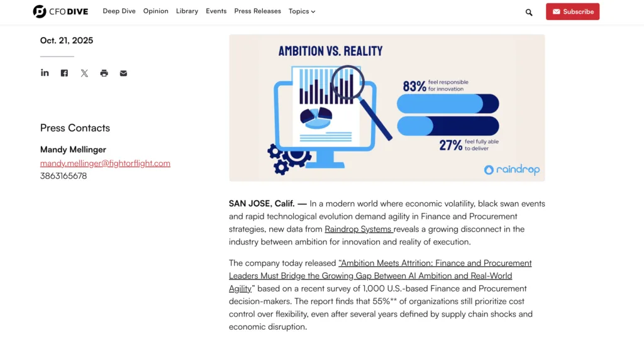This screenshot has width=644, height=343.
Task: Open the search magnifier icon
Action: pyautogui.click(x=529, y=12)
